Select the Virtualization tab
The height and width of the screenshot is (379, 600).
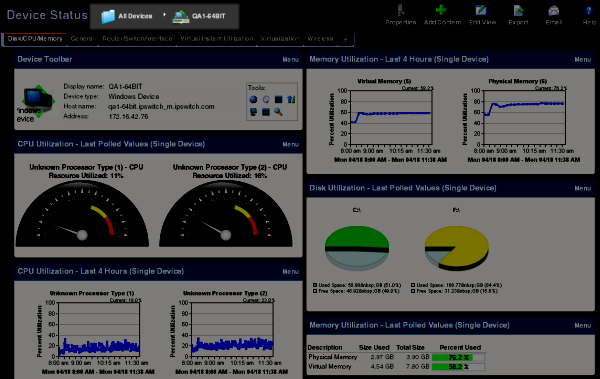[x=280, y=39]
